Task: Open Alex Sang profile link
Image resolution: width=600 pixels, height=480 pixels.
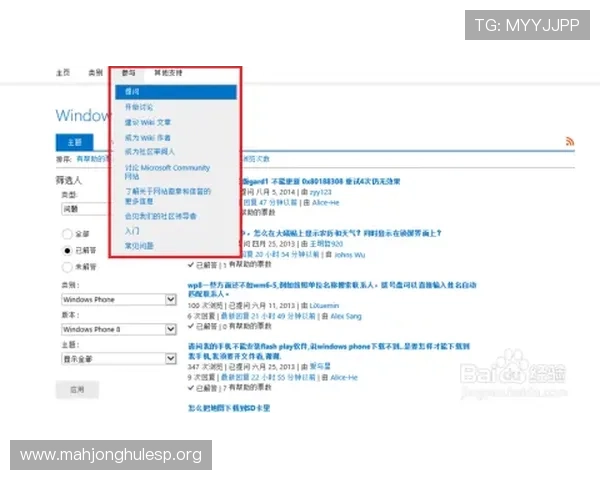Action: click(346, 316)
